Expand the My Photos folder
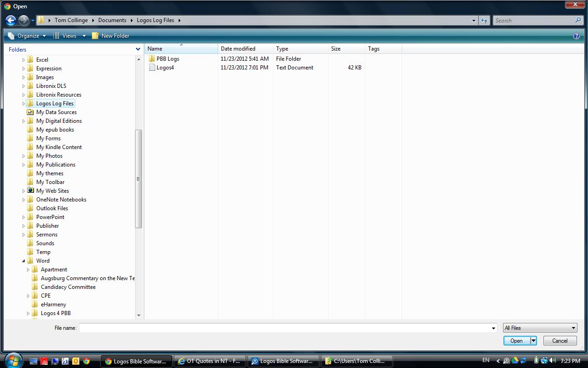 click(24, 156)
